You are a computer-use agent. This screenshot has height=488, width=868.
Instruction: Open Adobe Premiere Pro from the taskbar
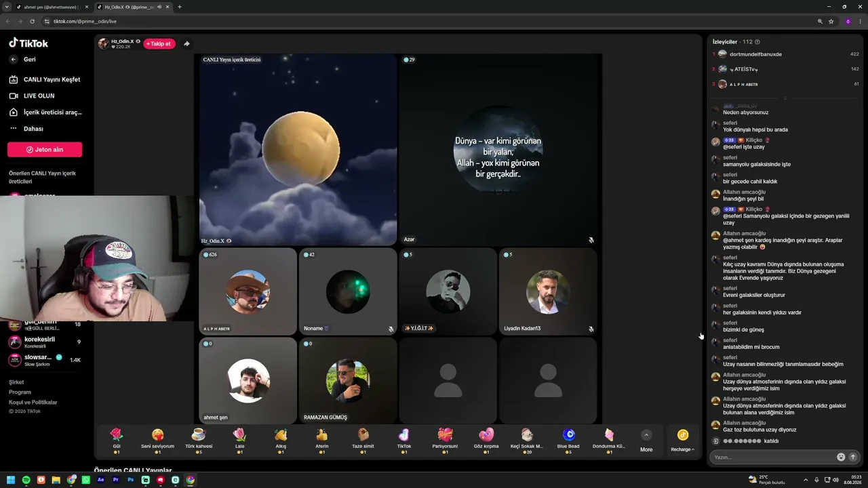click(x=116, y=480)
